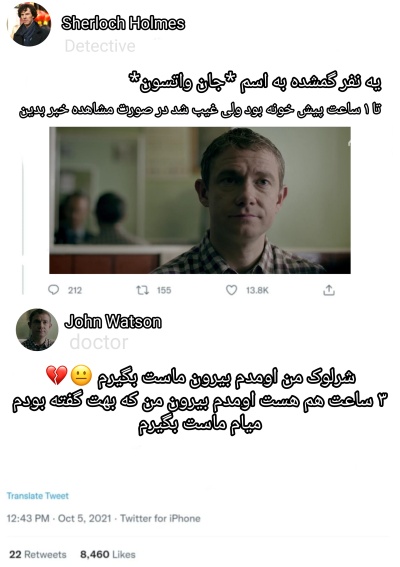Viewport: 400px width, 567px height.
Task: Retweet using the retweet arrows icon
Action: (142, 290)
